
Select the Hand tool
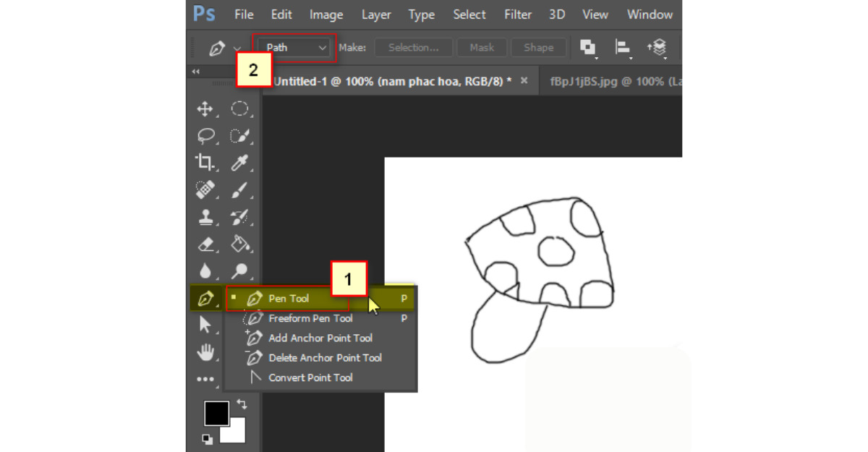pyautogui.click(x=205, y=352)
